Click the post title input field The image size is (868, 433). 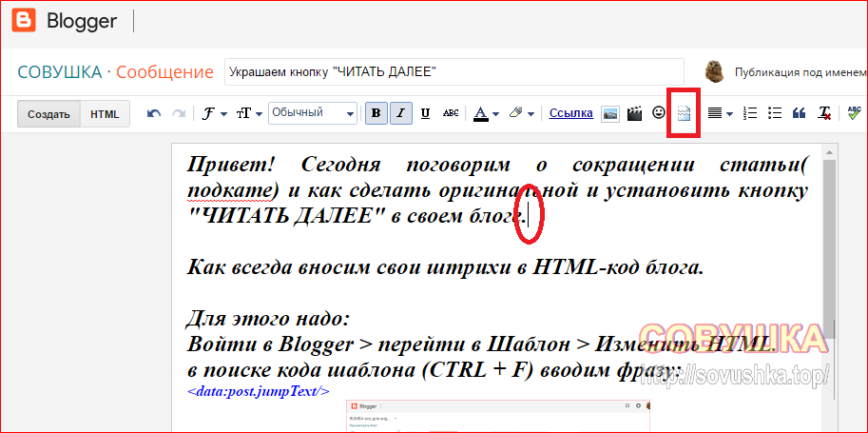click(x=453, y=72)
